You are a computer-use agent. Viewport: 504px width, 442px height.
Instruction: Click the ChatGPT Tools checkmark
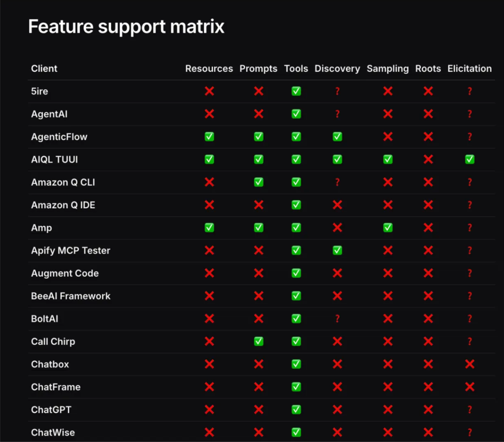296,410
